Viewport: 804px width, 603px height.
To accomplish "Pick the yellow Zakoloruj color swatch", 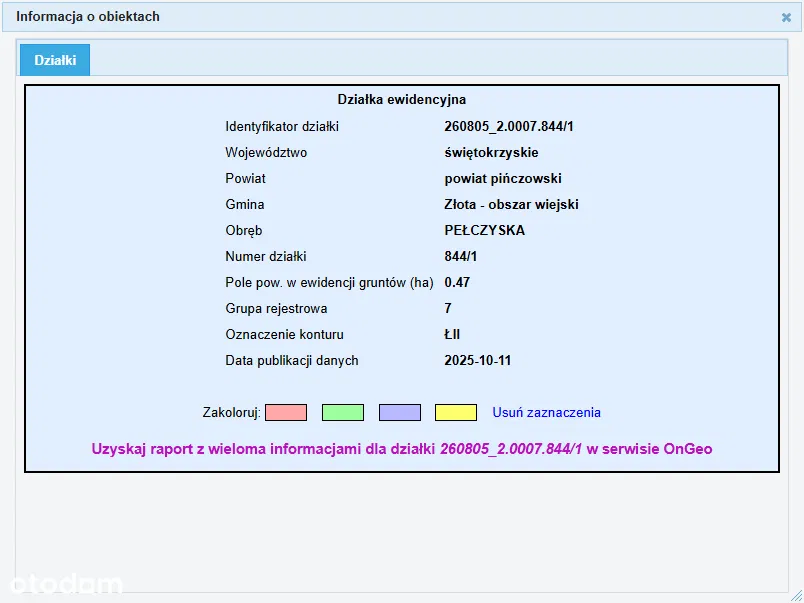I will coord(456,412).
